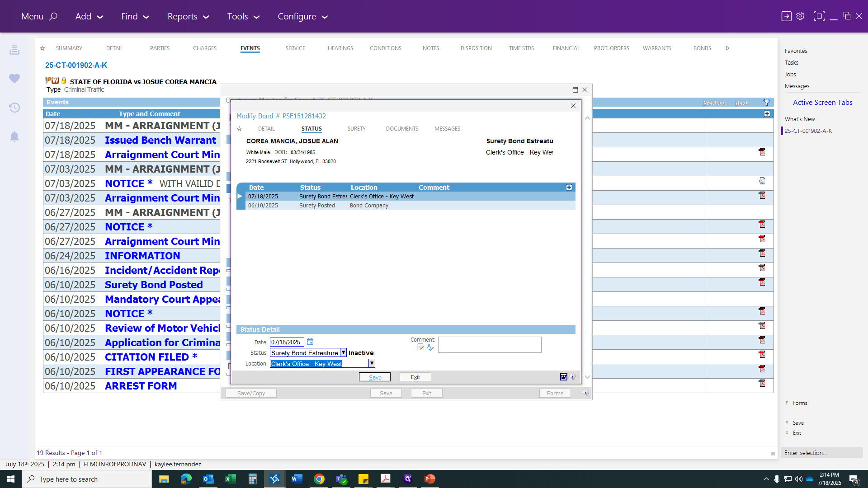Open PDF for ARREST FORM event
The width and height of the screenshot is (868, 488).
tap(762, 384)
